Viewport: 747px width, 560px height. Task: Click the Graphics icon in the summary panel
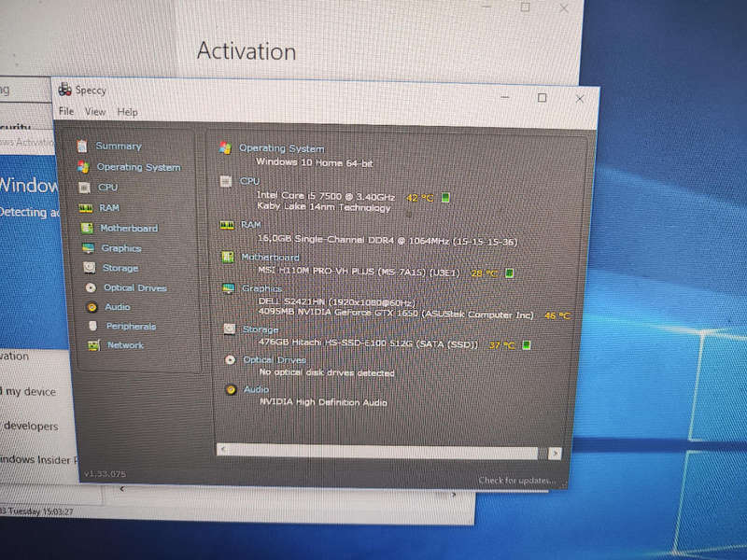(x=229, y=288)
